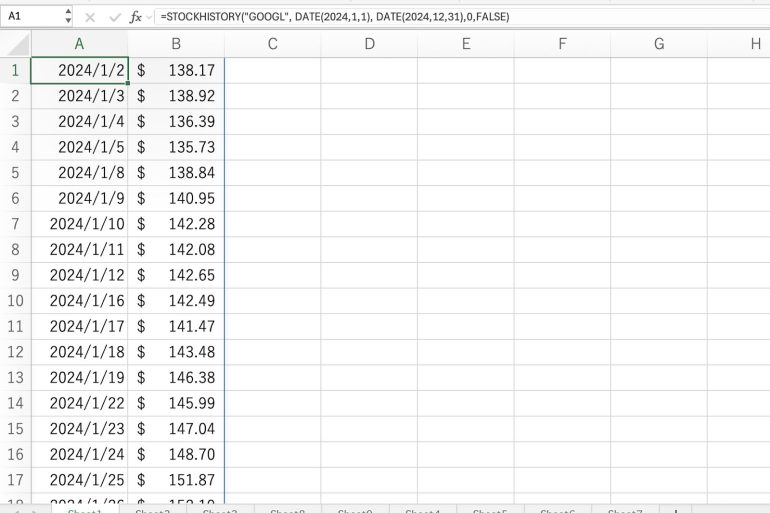This screenshot has width=770, height=513.
Task: Select row 6 header
Action: [x=15, y=198]
